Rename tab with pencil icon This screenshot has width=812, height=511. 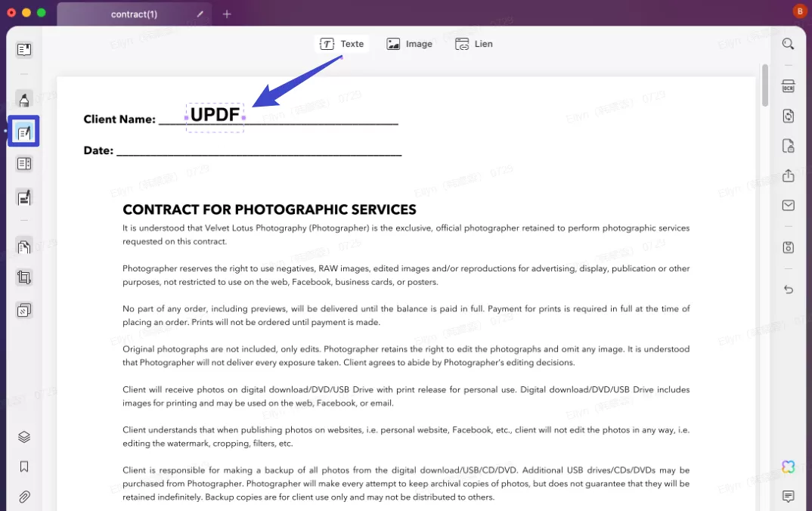point(200,14)
